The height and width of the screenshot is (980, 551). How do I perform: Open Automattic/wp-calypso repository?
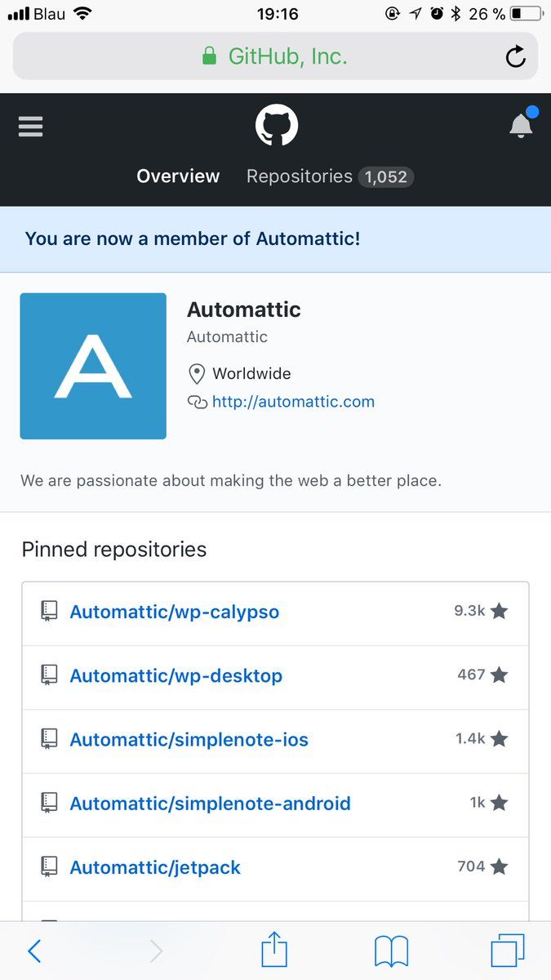point(174,612)
